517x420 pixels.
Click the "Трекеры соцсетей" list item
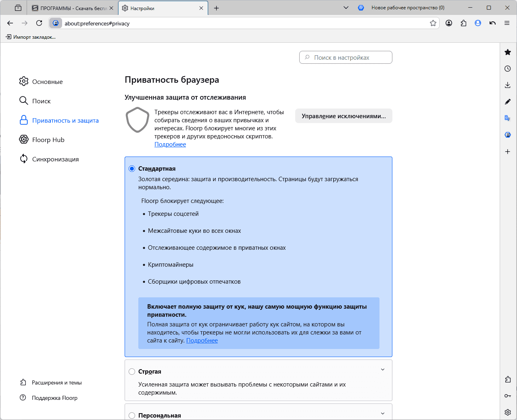173,214
